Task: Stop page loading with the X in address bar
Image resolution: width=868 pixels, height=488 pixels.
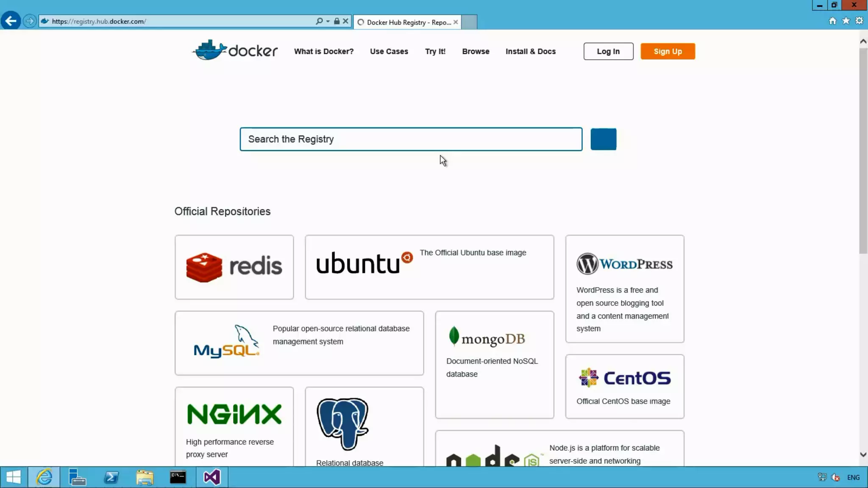Action: tap(345, 21)
